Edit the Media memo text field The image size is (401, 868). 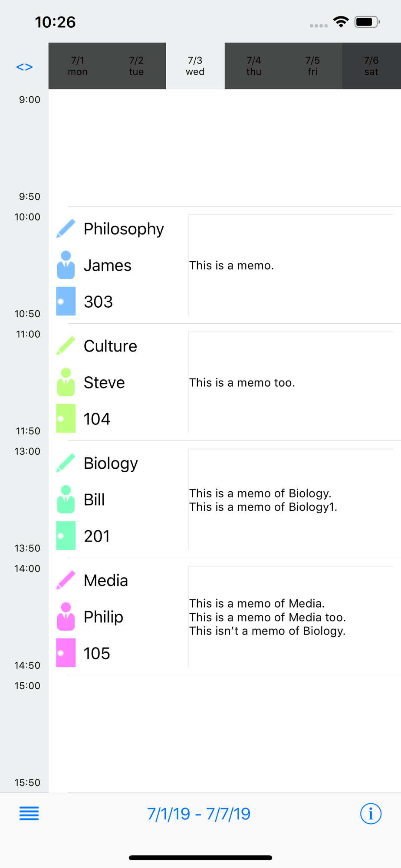pyautogui.click(x=291, y=617)
